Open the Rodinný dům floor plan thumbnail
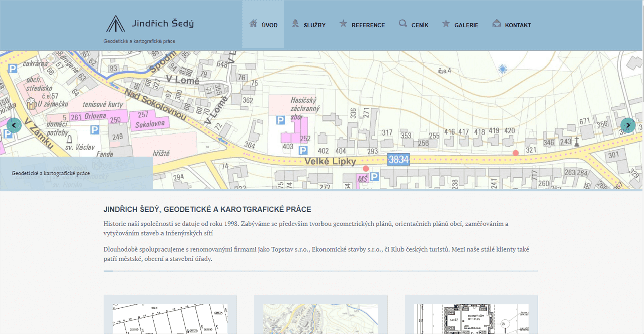The image size is (644, 334). tap(471, 318)
